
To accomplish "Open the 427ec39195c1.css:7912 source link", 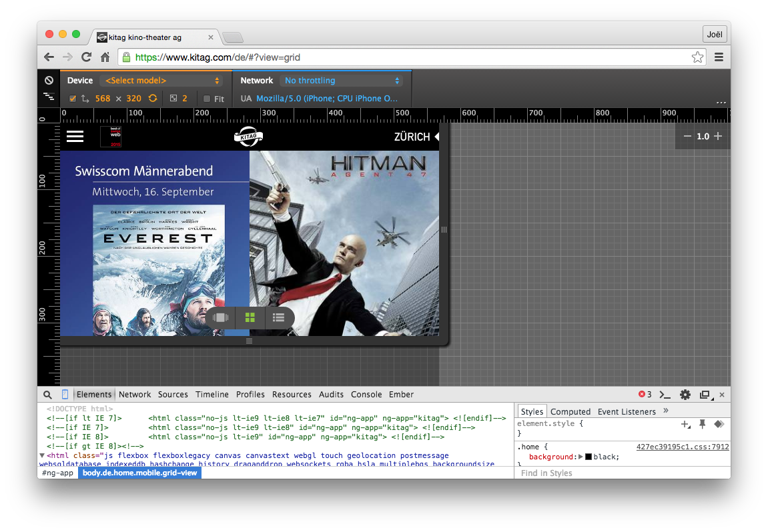I will pos(683,447).
